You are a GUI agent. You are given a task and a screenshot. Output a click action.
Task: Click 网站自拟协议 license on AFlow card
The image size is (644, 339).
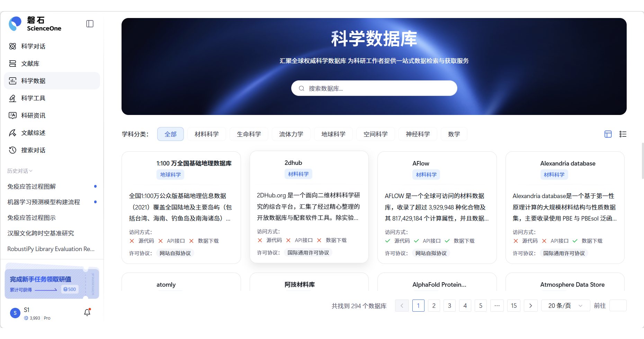(431, 253)
